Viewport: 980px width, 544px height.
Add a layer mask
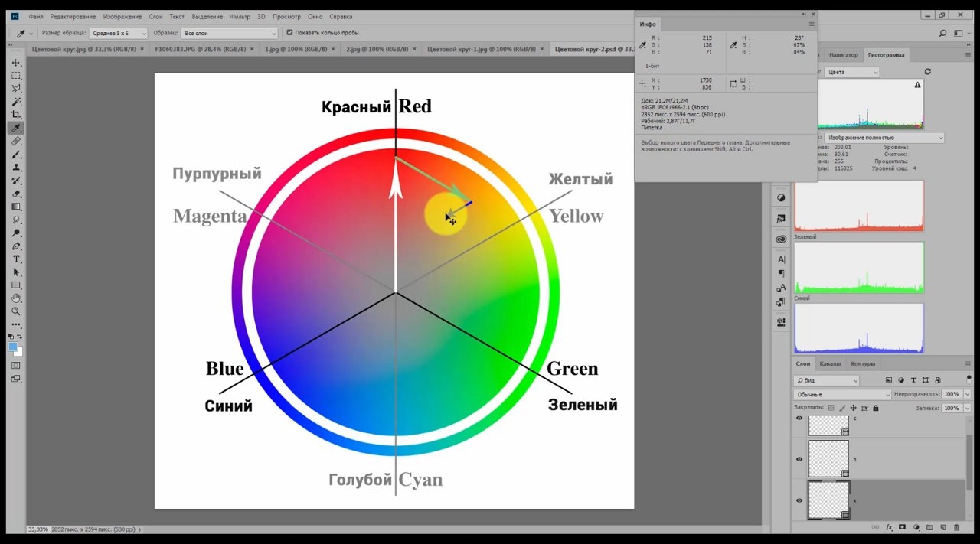[903, 527]
